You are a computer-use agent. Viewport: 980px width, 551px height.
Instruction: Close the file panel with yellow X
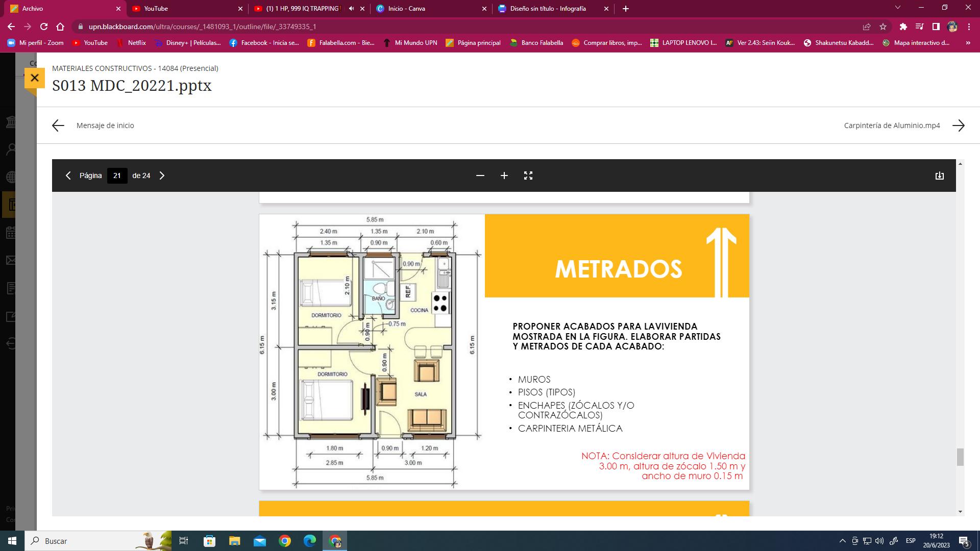click(x=35, y=78)
